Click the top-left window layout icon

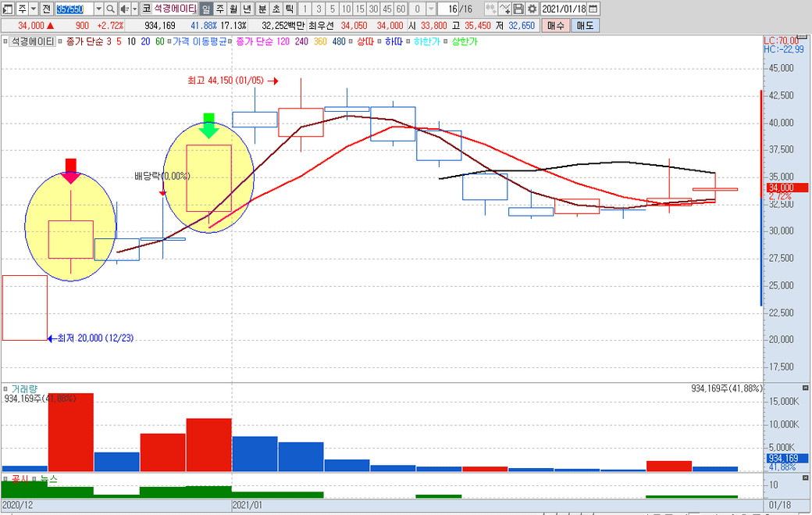[8, 9]
